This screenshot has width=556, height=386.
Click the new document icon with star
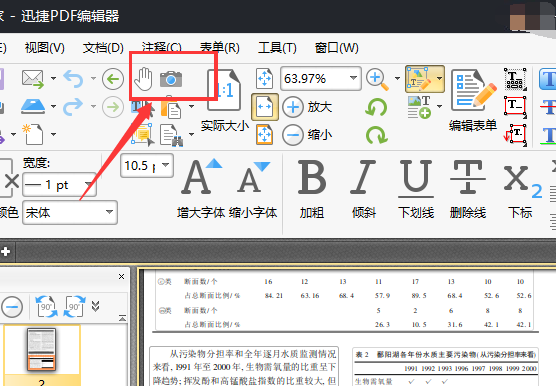[x=33, y=134]
